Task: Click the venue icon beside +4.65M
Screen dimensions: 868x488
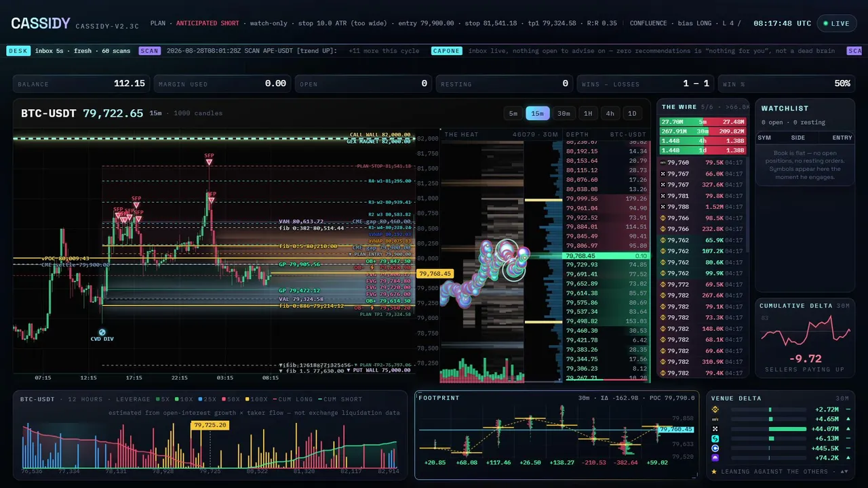Action: point(715,420)
